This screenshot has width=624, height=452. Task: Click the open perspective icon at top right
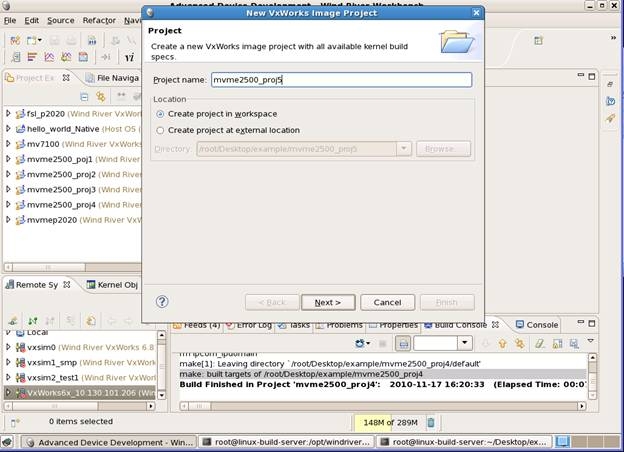(x=538, y=40)
